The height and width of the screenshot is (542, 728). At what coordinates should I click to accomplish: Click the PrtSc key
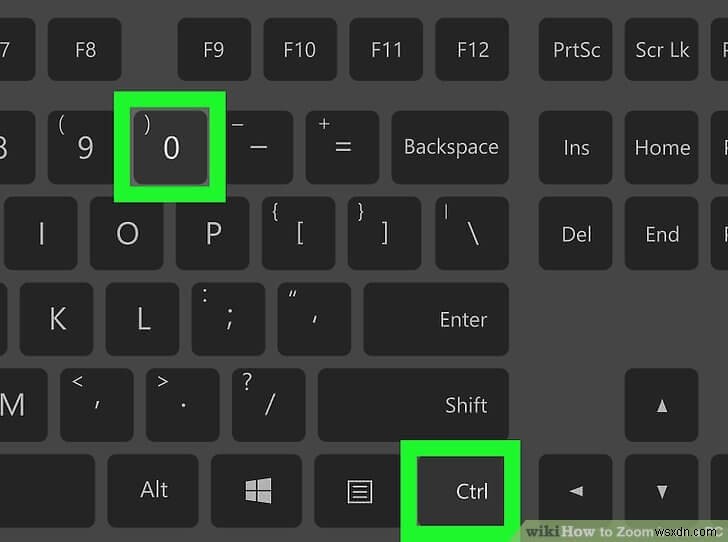(x=576, y=49)
